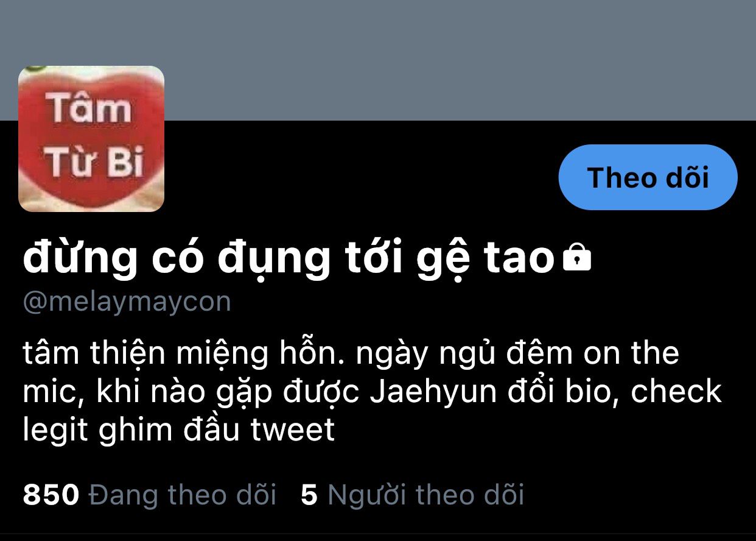Open the 850 Đang theo dõi list
This screenshot has width=756, height=541.
(150, 494)
